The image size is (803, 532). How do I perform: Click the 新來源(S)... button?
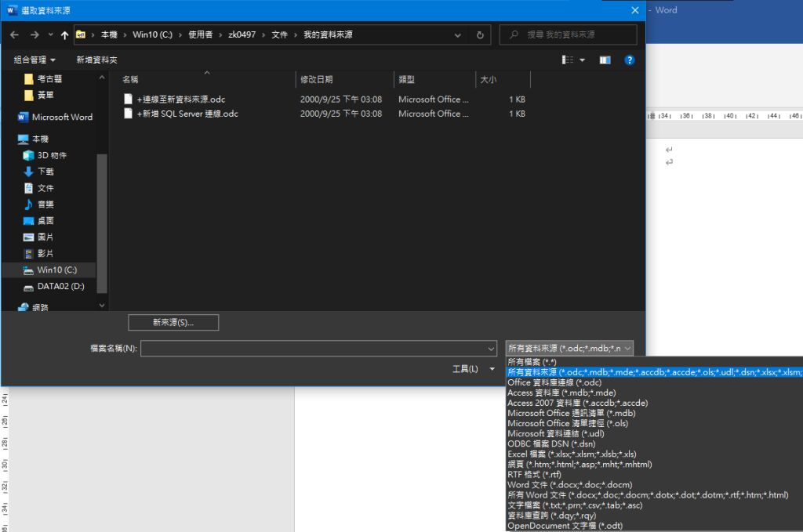point(173,323)
